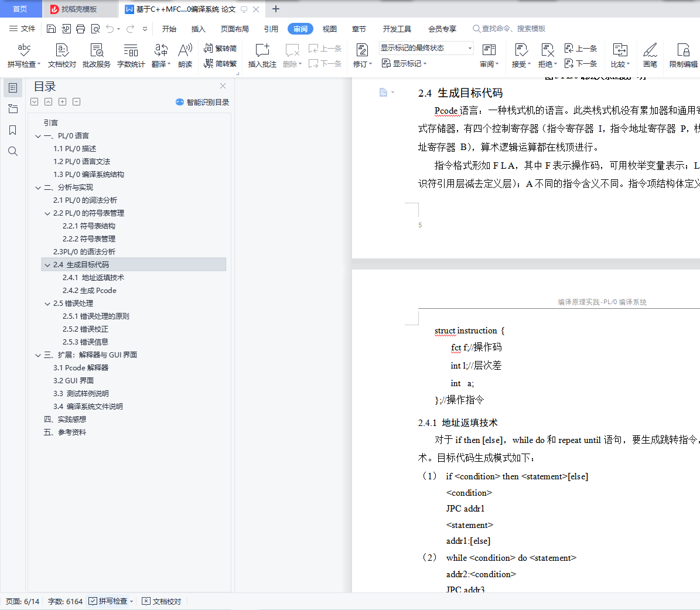Click 拒绝 reject changes icon
The image size is (700, 610).
tap(547, 50)
